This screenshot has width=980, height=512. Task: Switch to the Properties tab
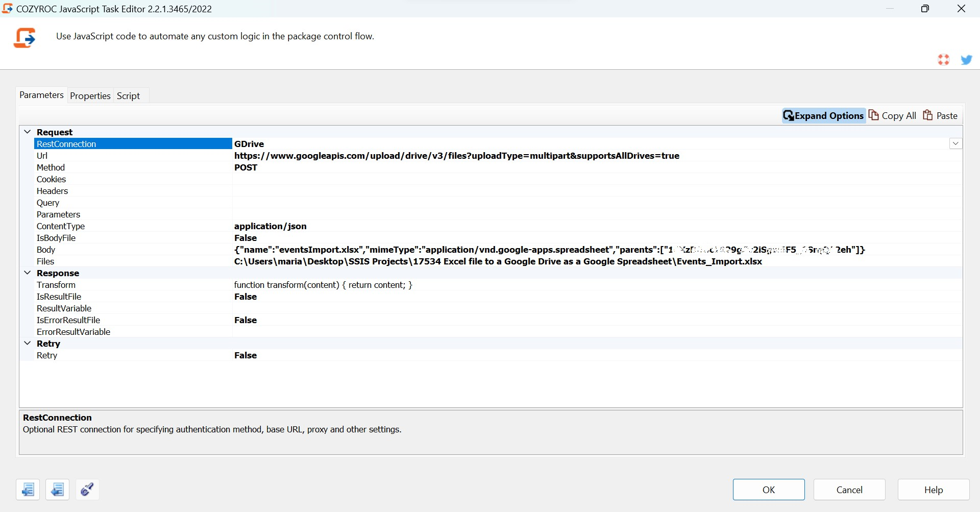click(90, 95)
